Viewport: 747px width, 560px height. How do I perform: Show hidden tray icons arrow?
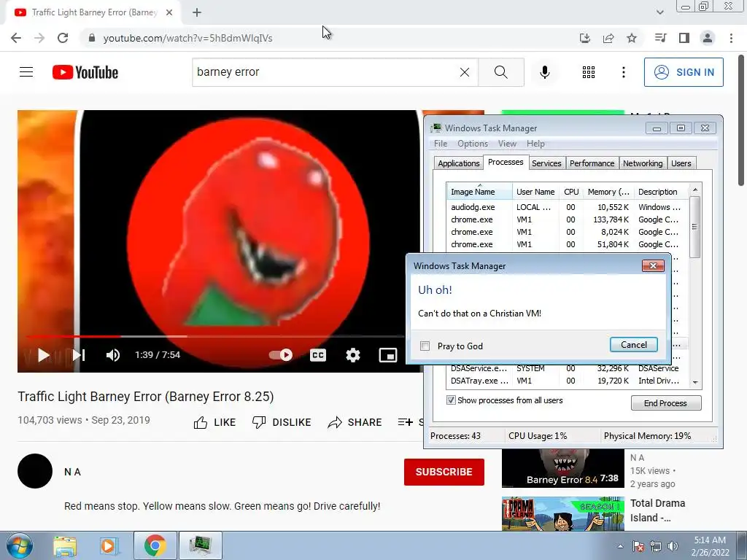[x=620, y=546]
